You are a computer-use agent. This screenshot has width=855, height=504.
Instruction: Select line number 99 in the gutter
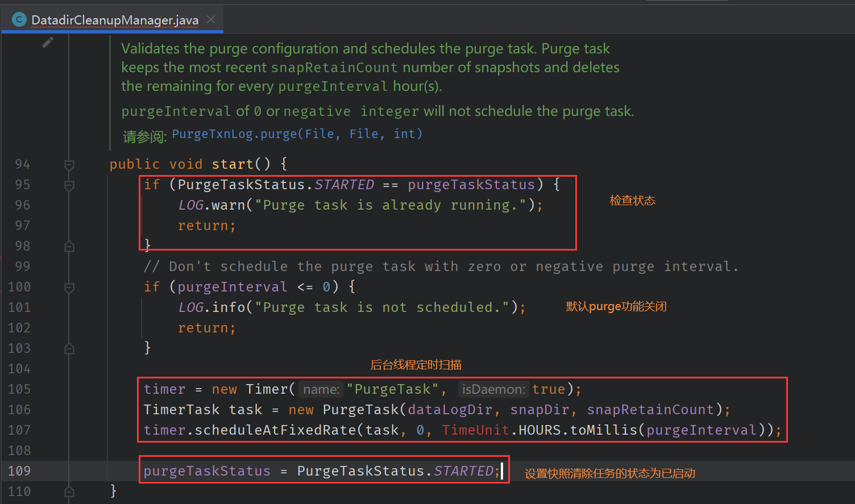point(23,266)
